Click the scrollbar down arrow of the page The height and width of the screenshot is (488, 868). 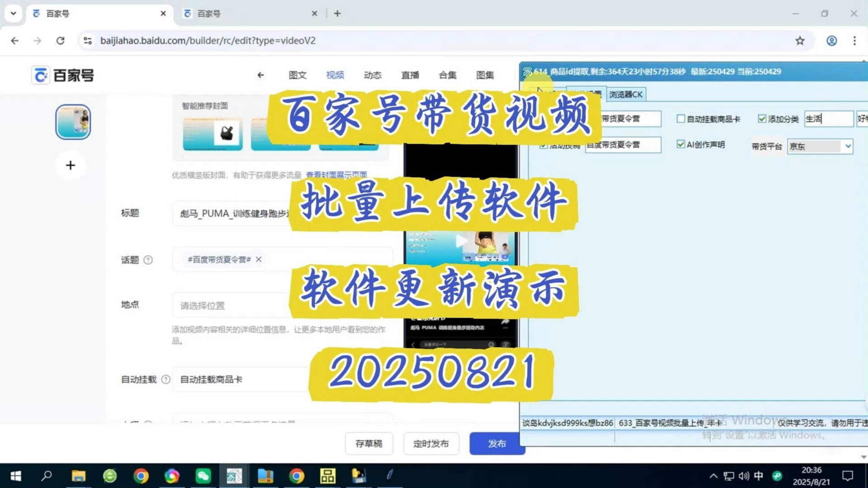click(x=863, y=457)
